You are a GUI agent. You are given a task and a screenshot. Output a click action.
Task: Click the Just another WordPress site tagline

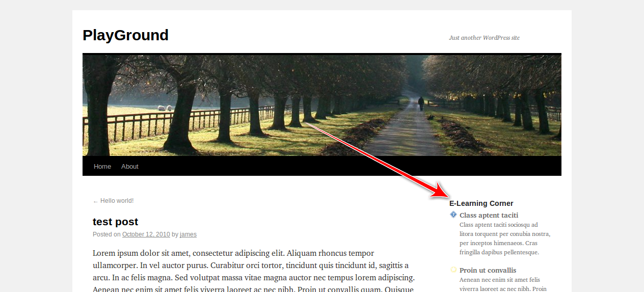pos(484,38)
